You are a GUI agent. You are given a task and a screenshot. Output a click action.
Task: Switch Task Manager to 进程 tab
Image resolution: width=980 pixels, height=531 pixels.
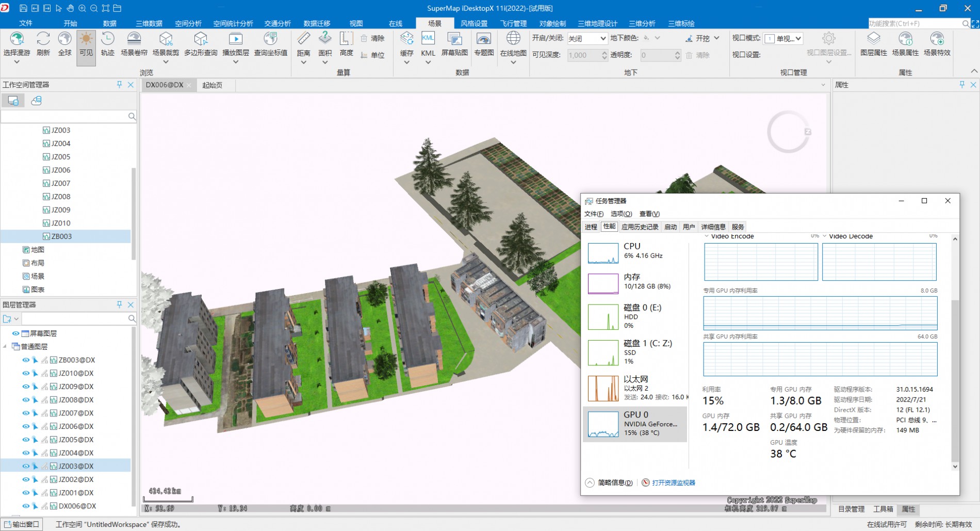[591, 227]
